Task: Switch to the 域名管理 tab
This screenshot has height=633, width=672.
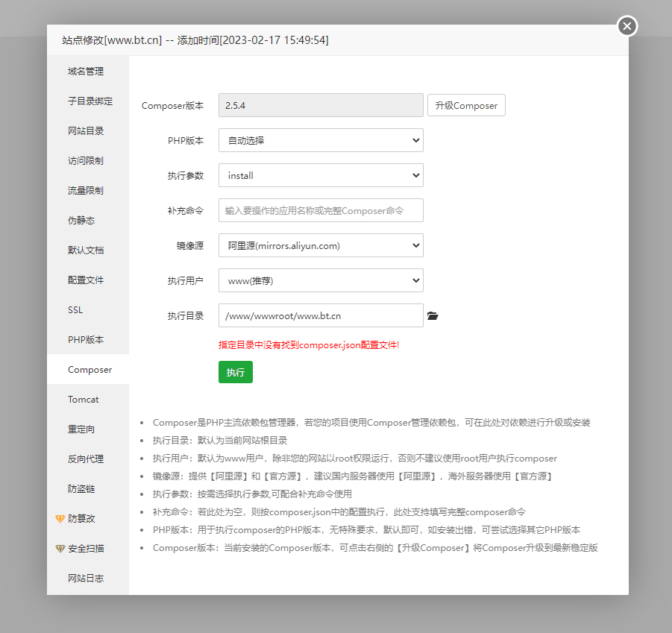Action: pos(86,72)
